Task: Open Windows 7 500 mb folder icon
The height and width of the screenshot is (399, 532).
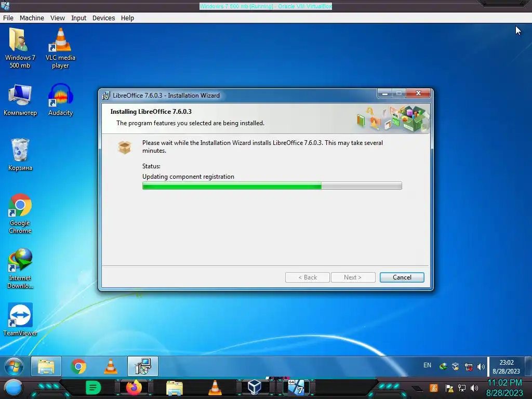Action: (20, 48)
